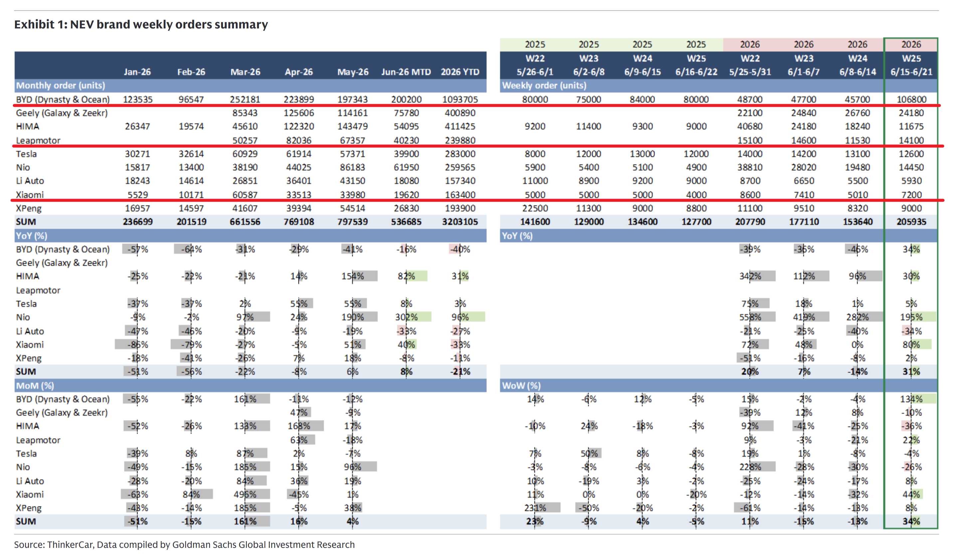Image resolution: width=964 pixels, height=560 pixels.
Task: Select the week range header '6/16-6/22'
Action: [696, 72]
